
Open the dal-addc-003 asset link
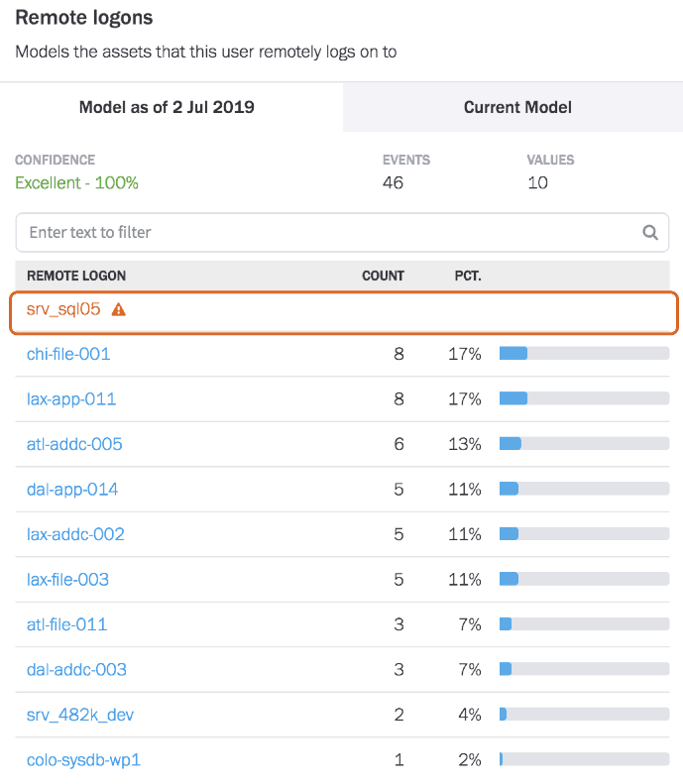76,669
